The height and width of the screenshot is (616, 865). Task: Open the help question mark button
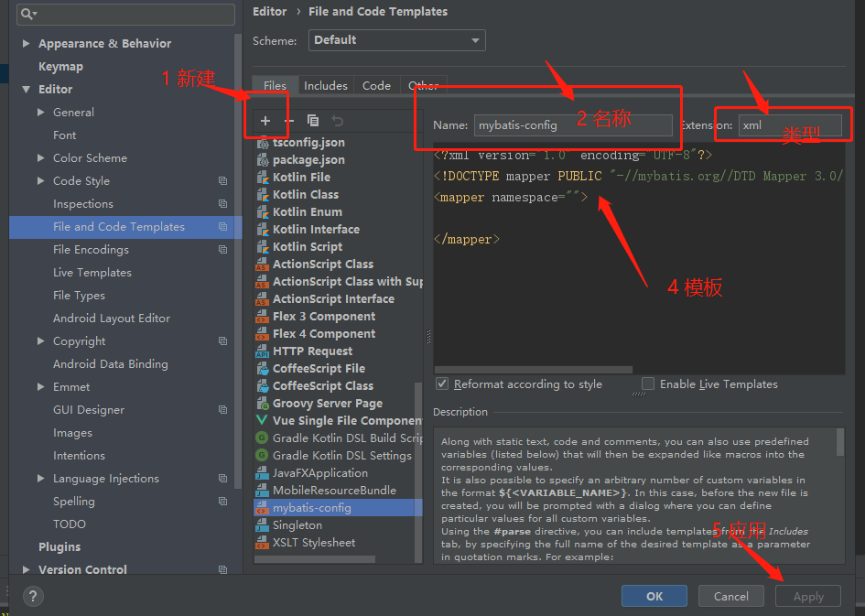tap(33, 596)
